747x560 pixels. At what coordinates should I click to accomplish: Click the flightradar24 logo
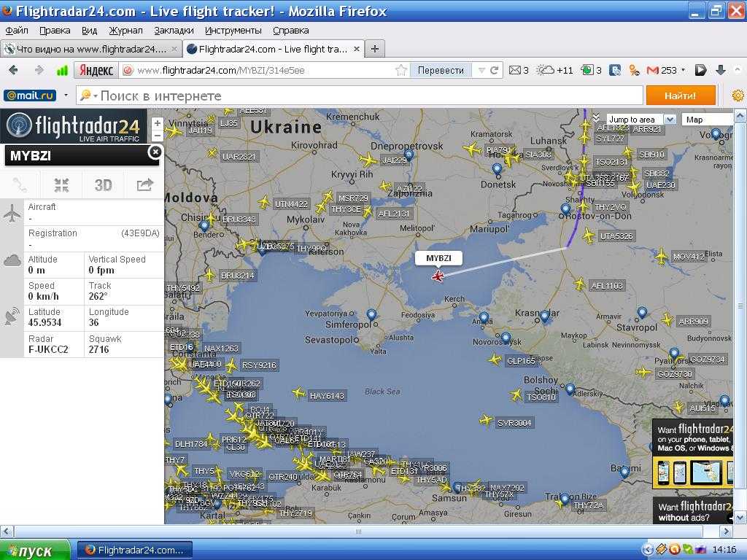tap(74, 127)
